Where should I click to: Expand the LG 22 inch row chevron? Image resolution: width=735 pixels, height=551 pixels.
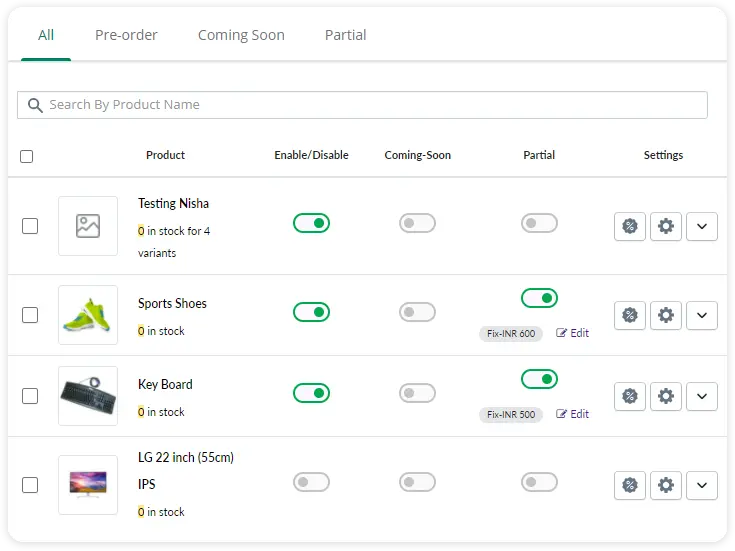click(x=702, y=486)
